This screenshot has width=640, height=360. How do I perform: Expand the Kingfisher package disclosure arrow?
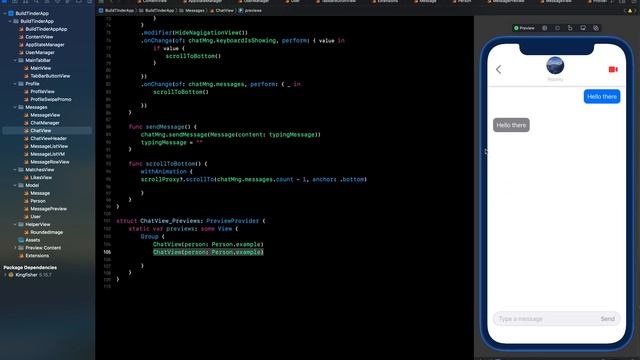coord(4,275)
